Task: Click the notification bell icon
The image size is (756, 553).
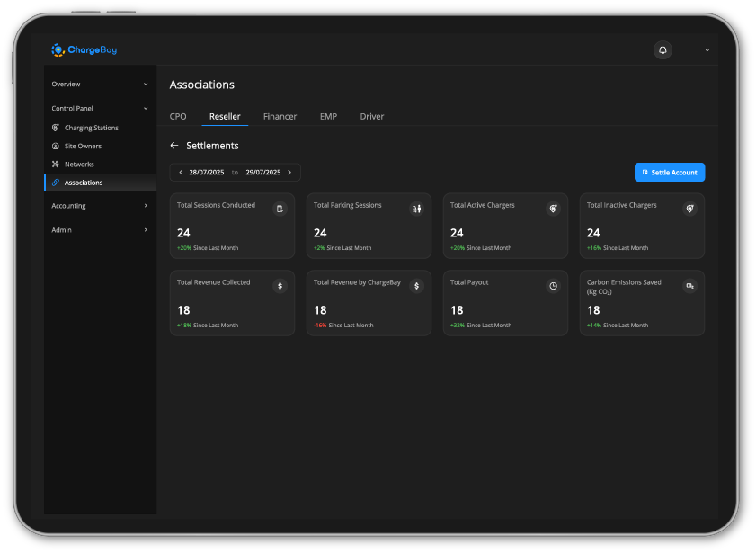Action: [663, 50]
